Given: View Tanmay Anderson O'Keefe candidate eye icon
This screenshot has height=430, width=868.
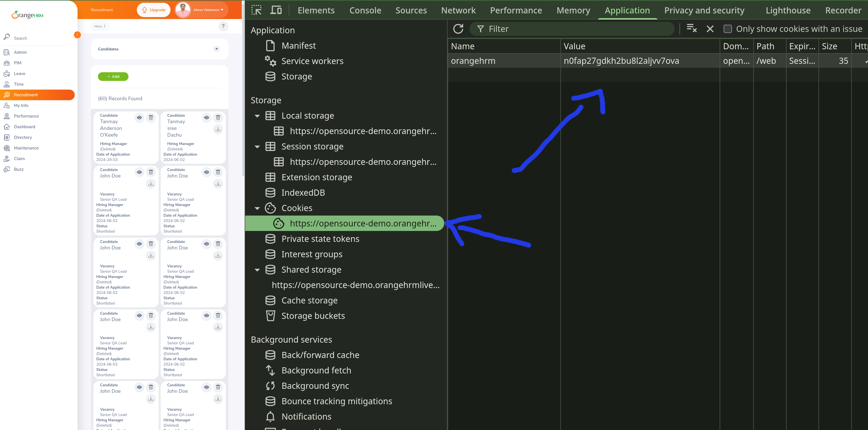Looking at the screenshot, I should (x=139, y=118).
